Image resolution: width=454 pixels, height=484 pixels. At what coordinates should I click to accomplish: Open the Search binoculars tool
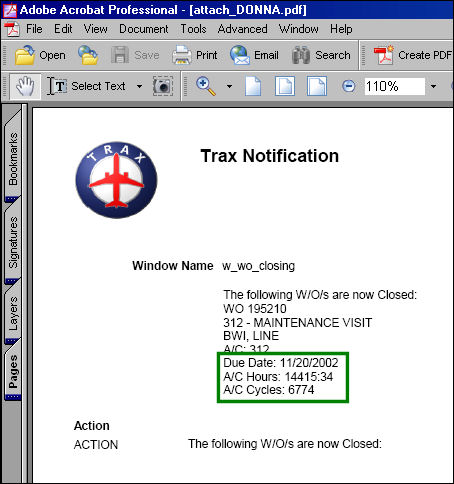click(321, 55)
